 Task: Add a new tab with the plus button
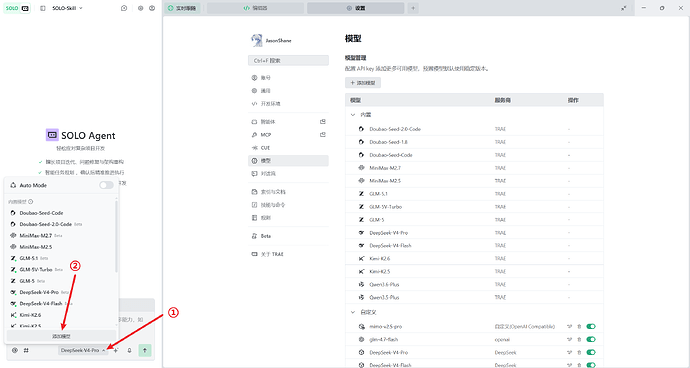413,8
